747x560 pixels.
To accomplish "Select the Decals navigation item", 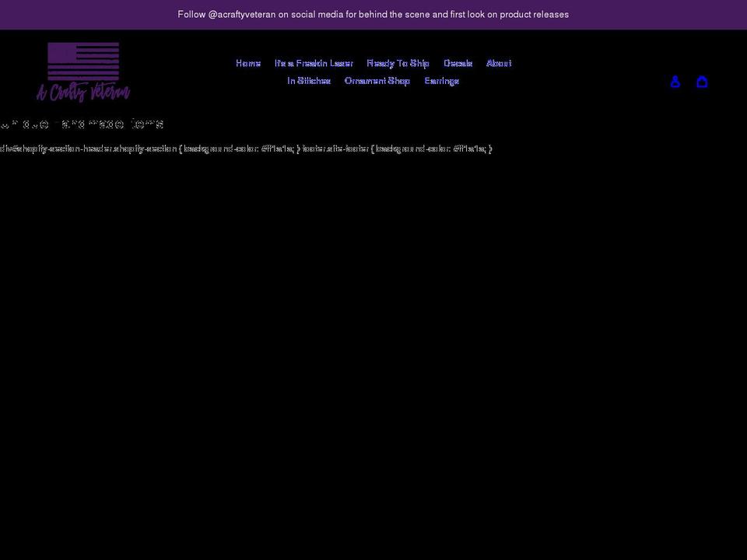I will point(458,63).
